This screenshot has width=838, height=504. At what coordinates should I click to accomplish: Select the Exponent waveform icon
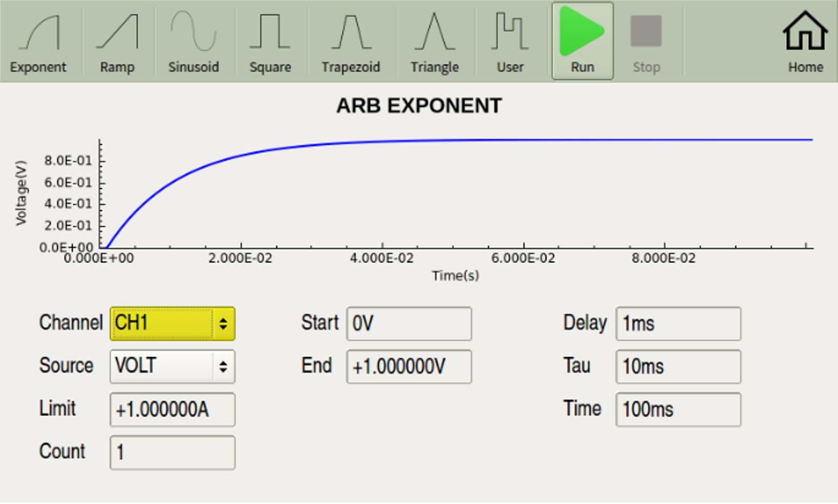[38, 42]
